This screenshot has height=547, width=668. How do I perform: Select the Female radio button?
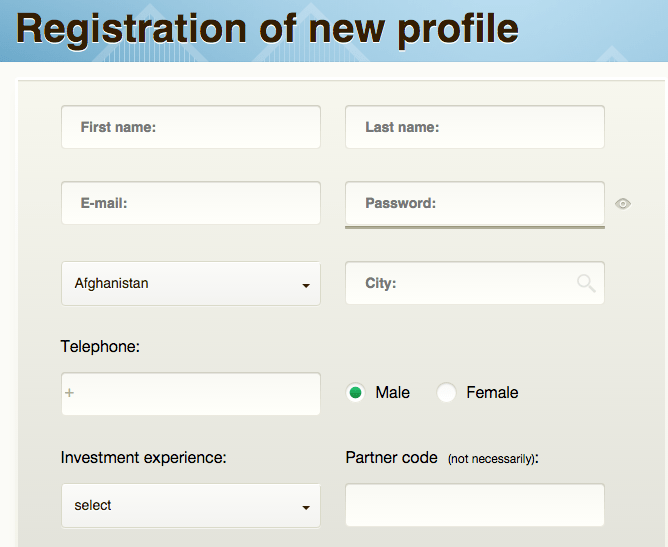click(446, 392)
